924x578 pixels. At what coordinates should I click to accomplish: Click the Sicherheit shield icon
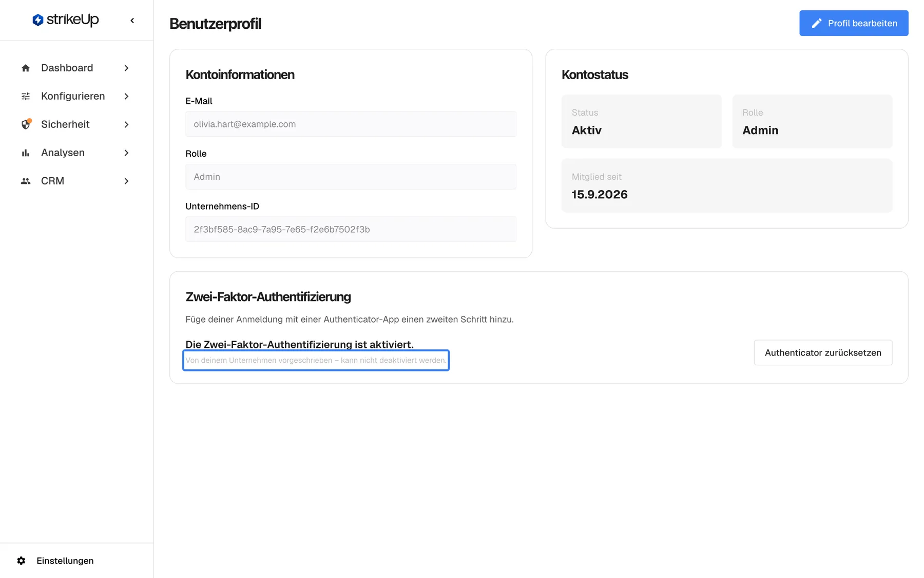tap(26, 124)
